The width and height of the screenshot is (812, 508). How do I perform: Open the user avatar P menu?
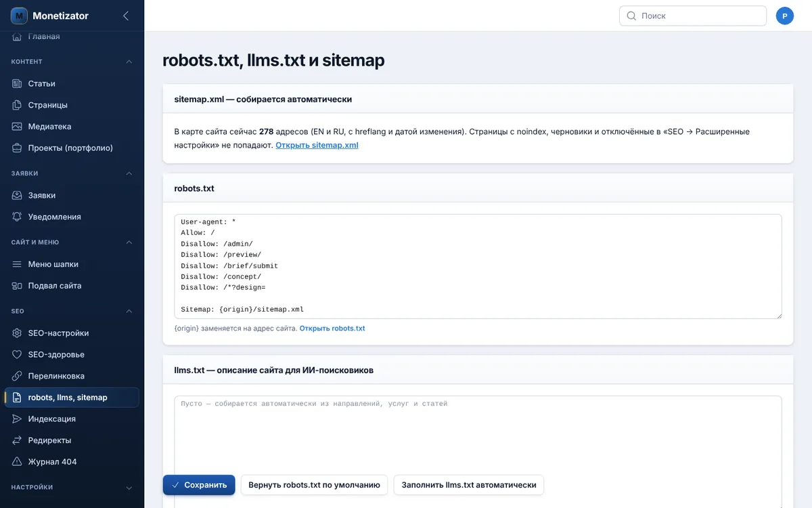[x=785, y=16]
